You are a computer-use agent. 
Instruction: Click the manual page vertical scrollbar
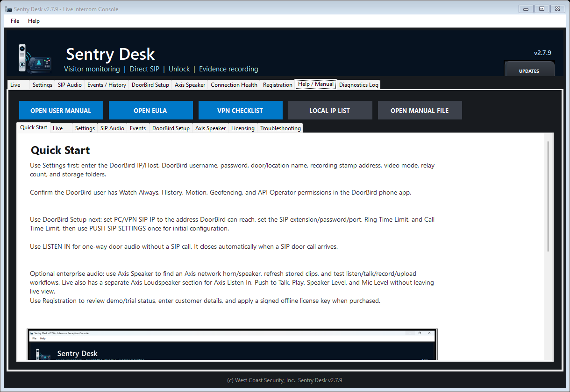[548, 196]
